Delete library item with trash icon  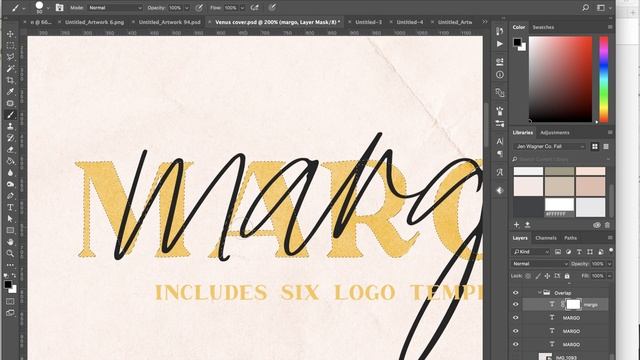click(x=607, y=225)
